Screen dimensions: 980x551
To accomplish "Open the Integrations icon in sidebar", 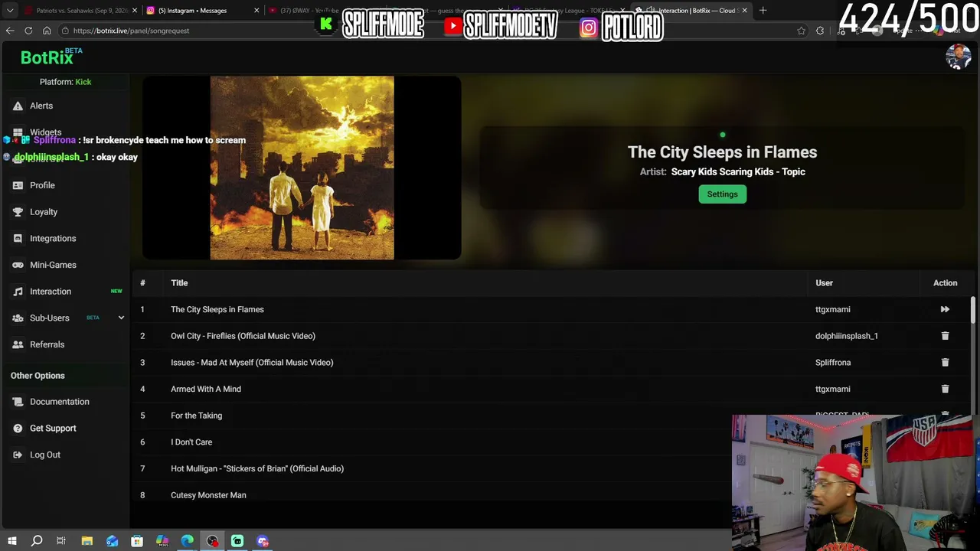I will 18,239.
